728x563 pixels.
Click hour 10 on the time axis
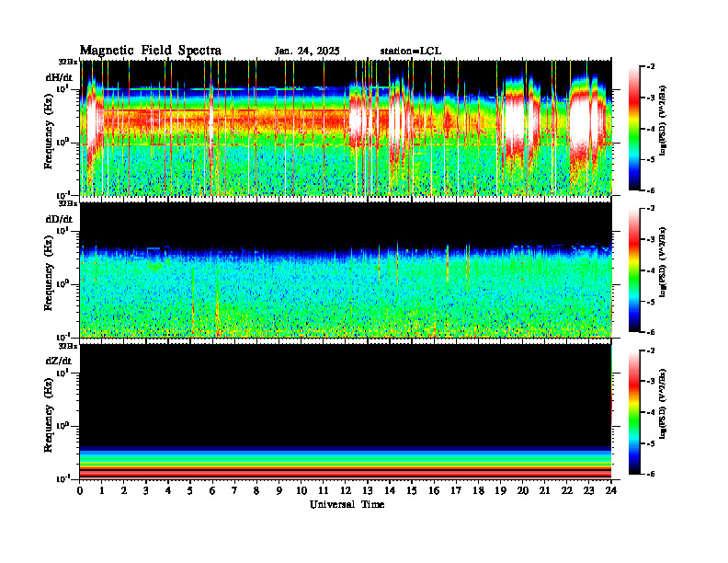coord(301,490)
